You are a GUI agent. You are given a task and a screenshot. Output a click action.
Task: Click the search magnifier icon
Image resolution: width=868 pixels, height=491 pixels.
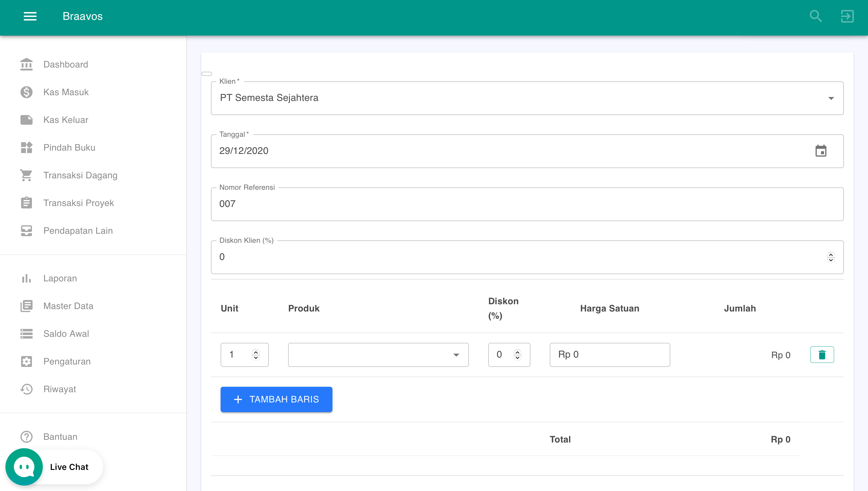815,16
